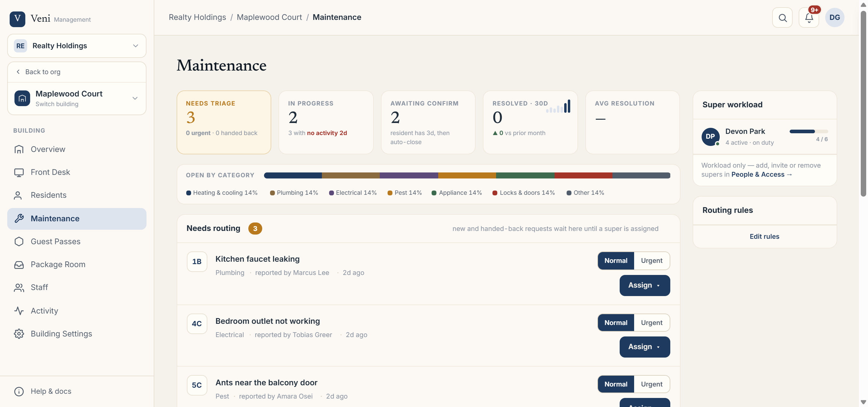Open Assign dropdown for Bedroom outlet not working
This screenshot has width=868, height=407.
644,347
